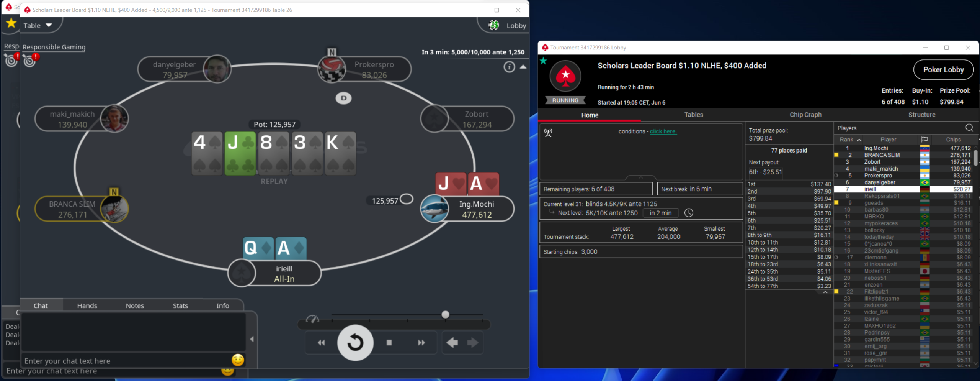Collapse the level info with the up arrow

pyautogui.click(x=523, y=67)
